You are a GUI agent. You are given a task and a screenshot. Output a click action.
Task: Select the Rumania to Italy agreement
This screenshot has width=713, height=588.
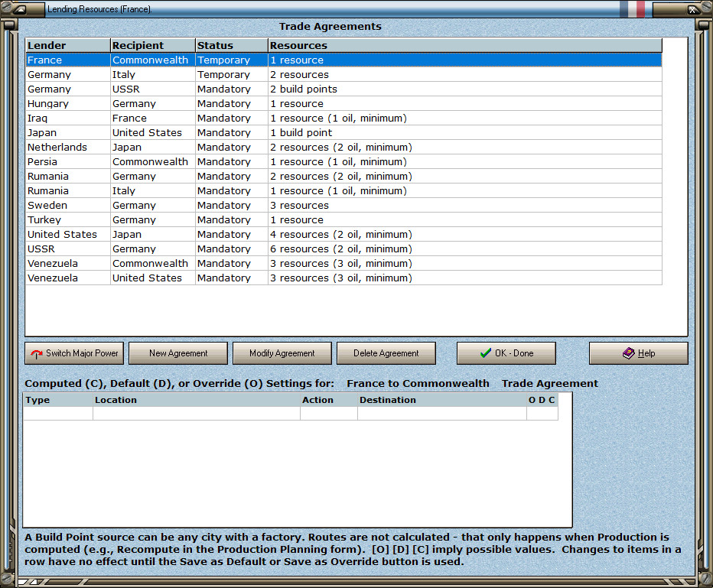tap(343, 191)
